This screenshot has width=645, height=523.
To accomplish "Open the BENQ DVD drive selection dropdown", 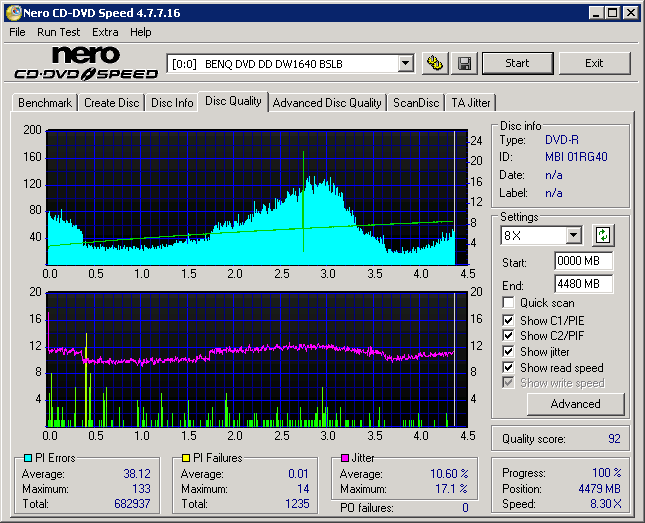I will (405, 63).
